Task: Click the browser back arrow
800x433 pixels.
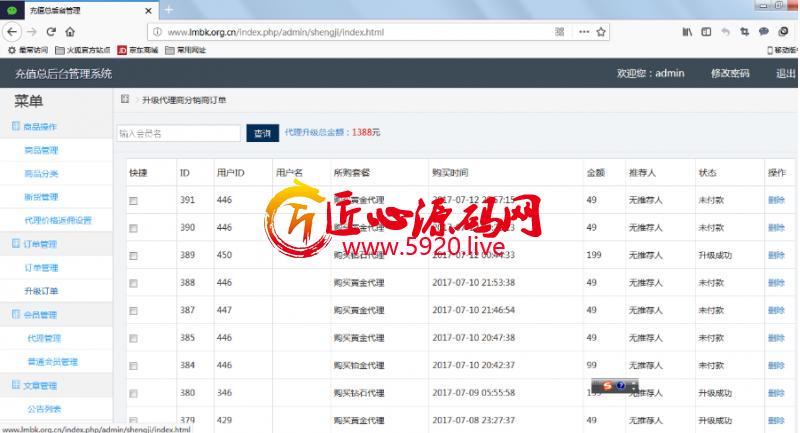Action: click(12, 32)
